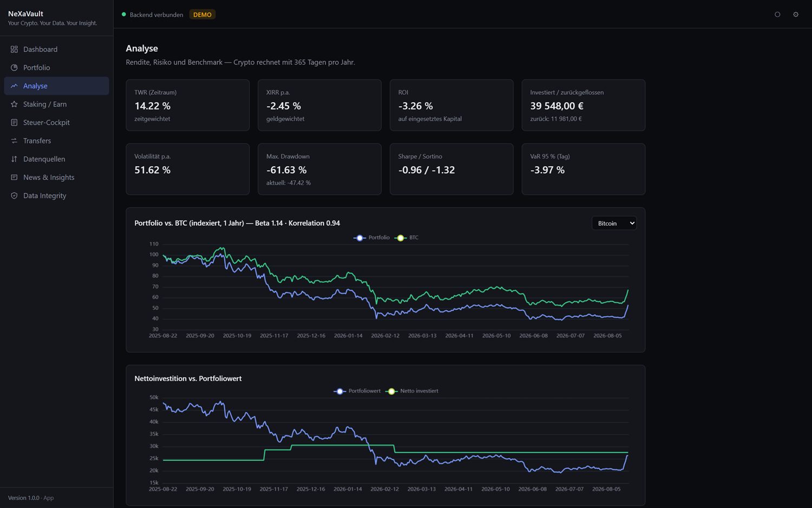Hide the Portfoliowert line via legend

pyautogui.click(x=357, y=391)
